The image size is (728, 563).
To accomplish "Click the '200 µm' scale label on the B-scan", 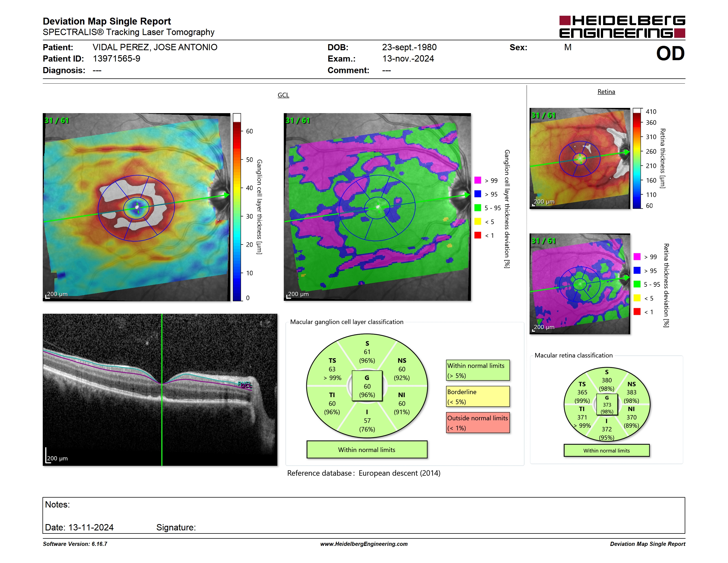I will (57, 458).
